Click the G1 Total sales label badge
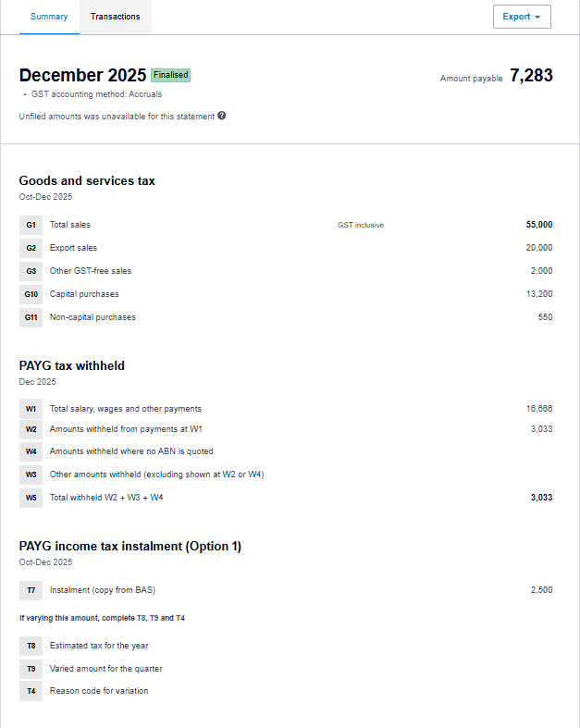580x728 pixels. pyautogui.click(x=31, y=225)
